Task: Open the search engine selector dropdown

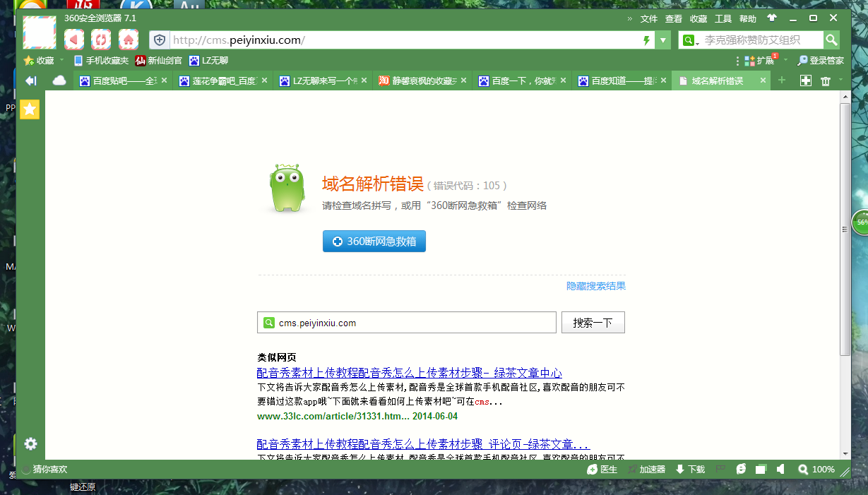Action: 690,40
